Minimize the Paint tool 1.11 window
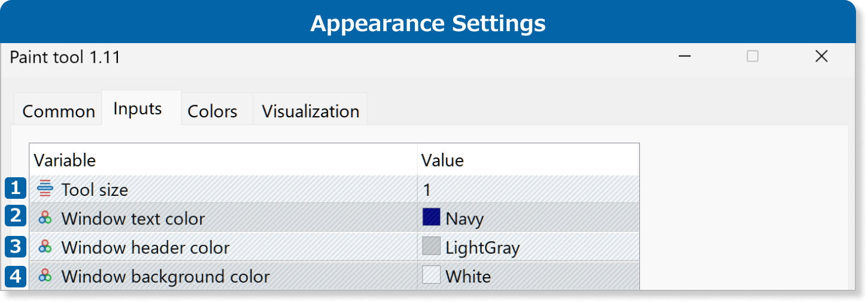This screenshot has height=303, width=868. [685, 56]
